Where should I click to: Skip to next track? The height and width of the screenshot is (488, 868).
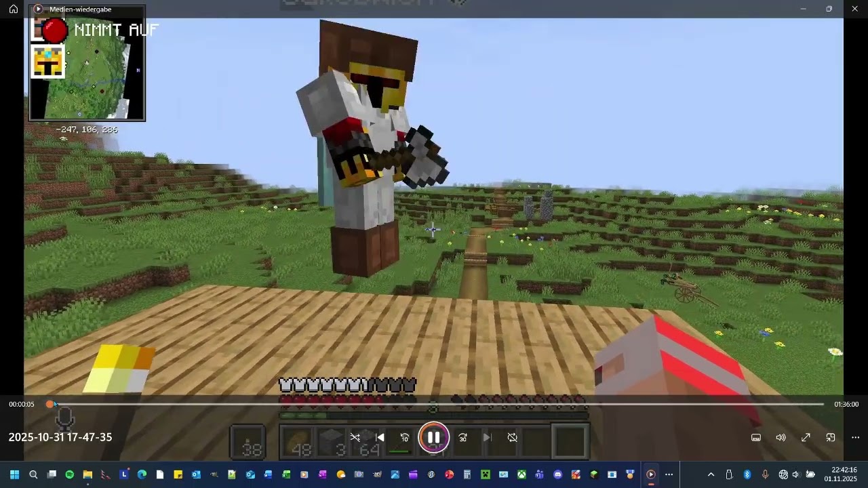(487, 437)
